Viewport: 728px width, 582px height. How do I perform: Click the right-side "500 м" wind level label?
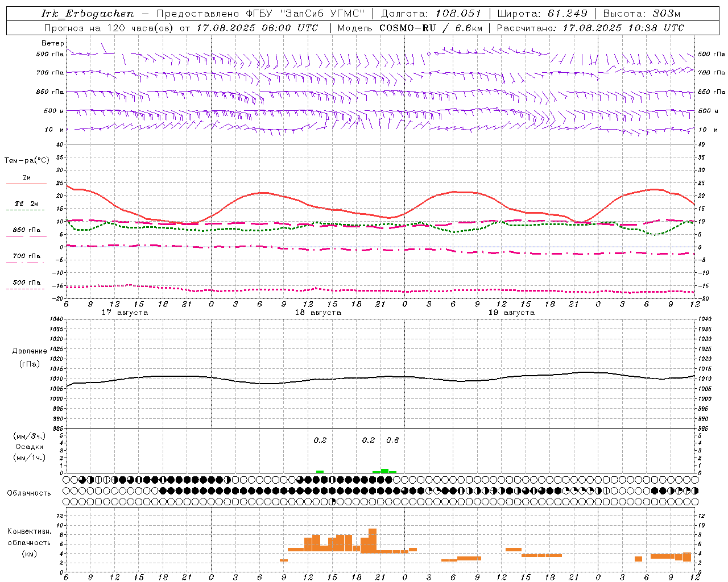coord(708,111)
